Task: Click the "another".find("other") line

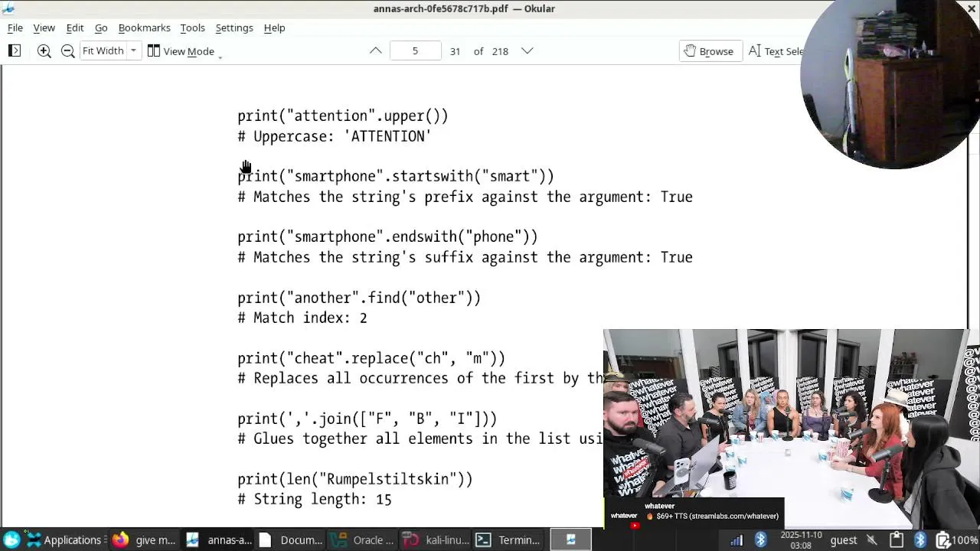Action: click(359, 298)
